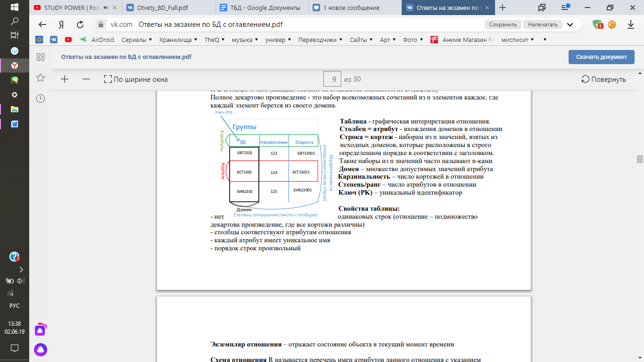Click the padlock site security icon
644x362 pixels.
[x=100, y=25]
